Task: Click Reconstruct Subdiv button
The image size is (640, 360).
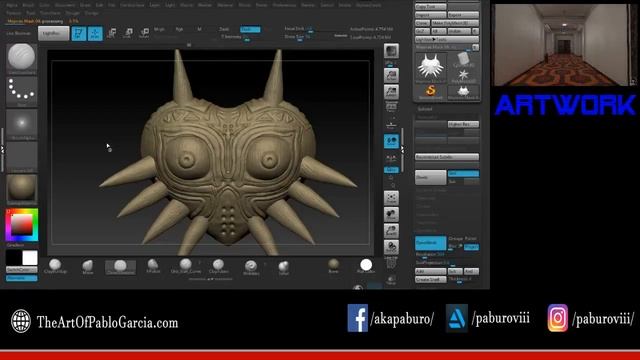Action: pyautogui.click(x=447, y=157)
